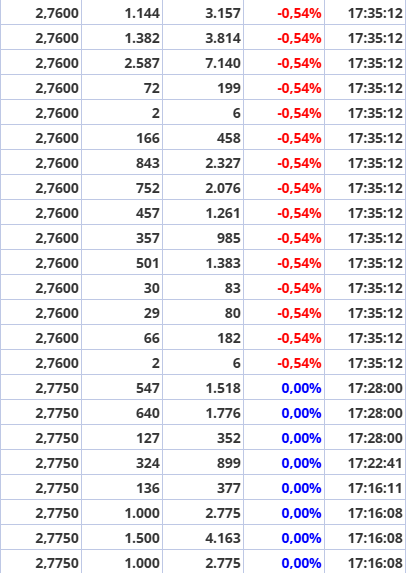Select the amount cell 899

tap(203, 462)
